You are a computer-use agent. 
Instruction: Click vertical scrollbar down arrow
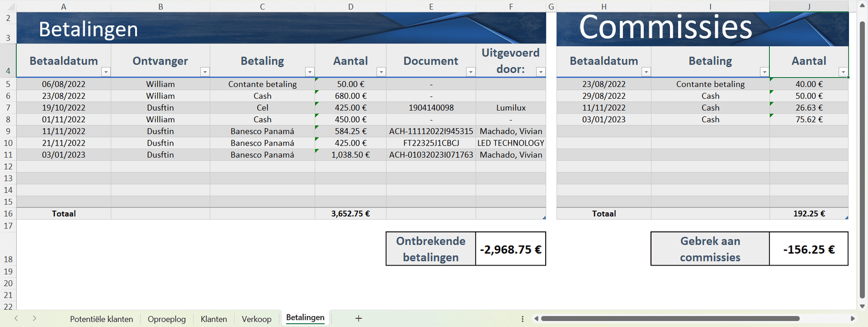click(862, 306)
